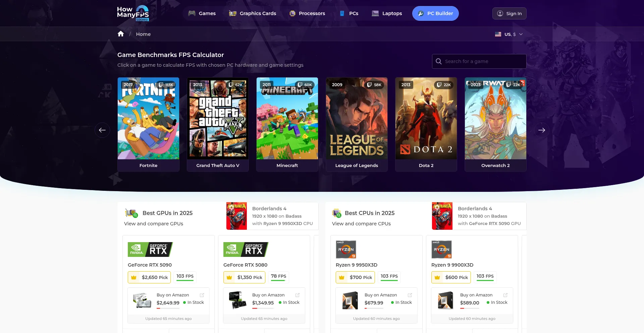Click the $2,650 Pick badge
The width and height of the screenshot is (644, 333).
click(149, 277)
